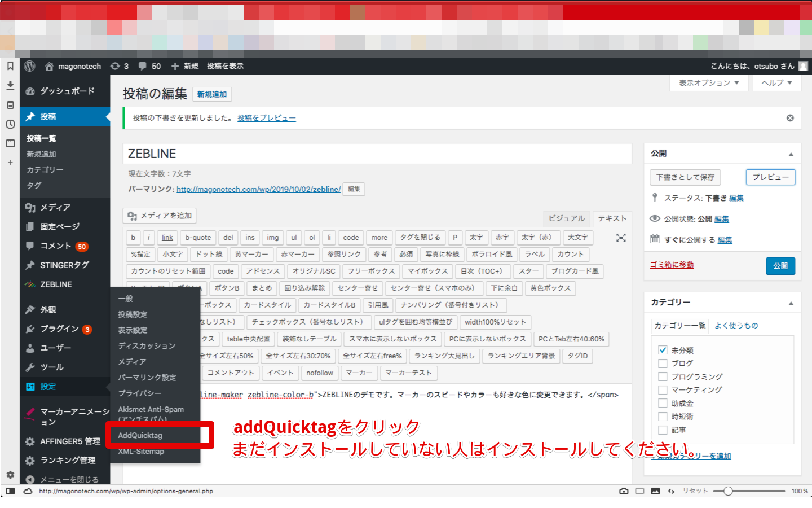This screenshot has height=508, width=812.
Task: Open the browser bookmarks panel icon
Action: pyautogui.click(x=10, y=66)
